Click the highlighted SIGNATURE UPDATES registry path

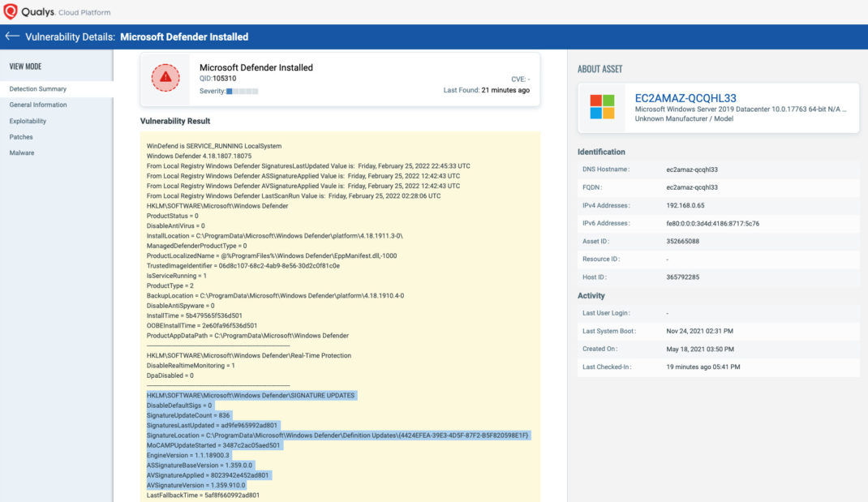coord(250,395)
